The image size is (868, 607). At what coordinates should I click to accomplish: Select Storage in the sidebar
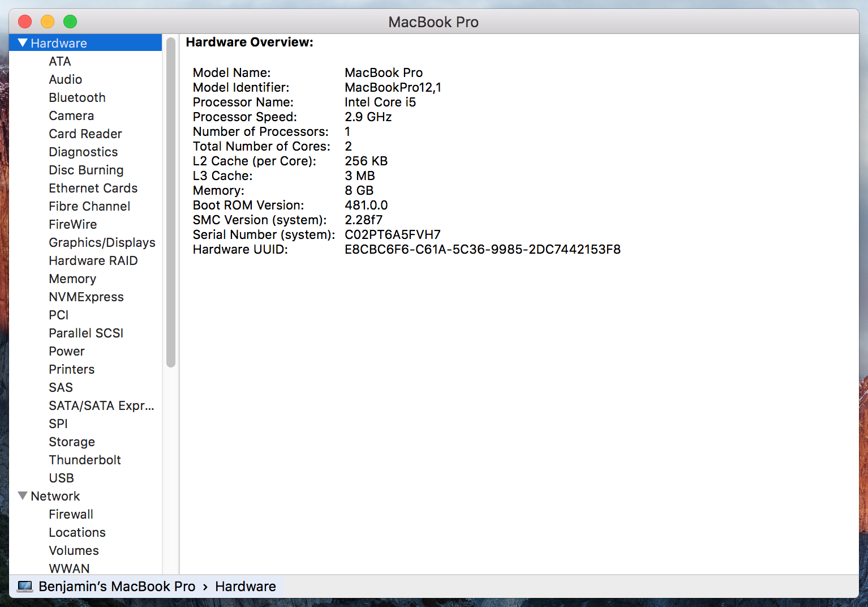(x=72, y=442)
